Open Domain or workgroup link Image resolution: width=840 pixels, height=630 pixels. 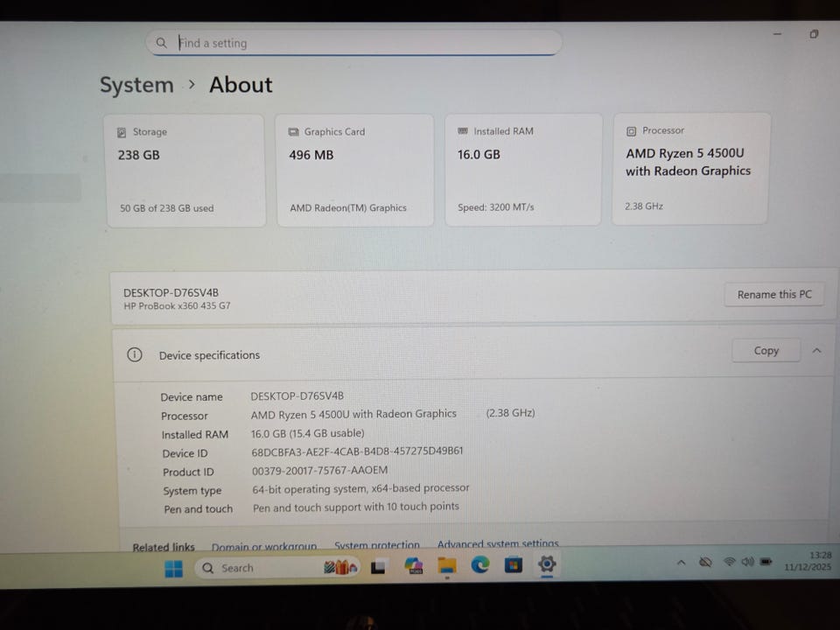(263, 546)
